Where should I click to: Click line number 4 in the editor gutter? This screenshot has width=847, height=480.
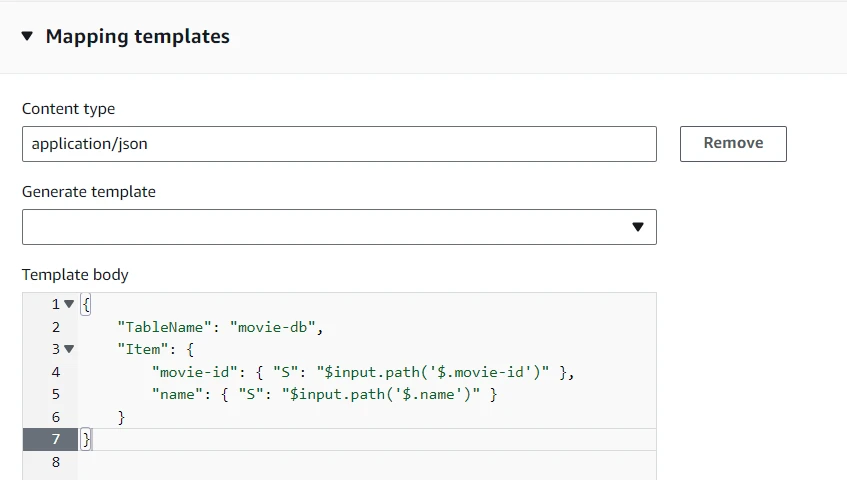click(56, 372)
